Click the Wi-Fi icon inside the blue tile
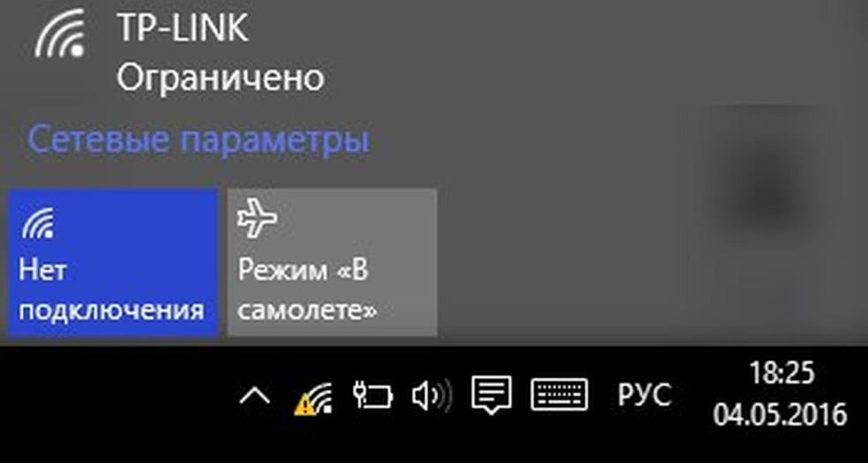Viewport: 868px width, 463px height. (38, 222)
